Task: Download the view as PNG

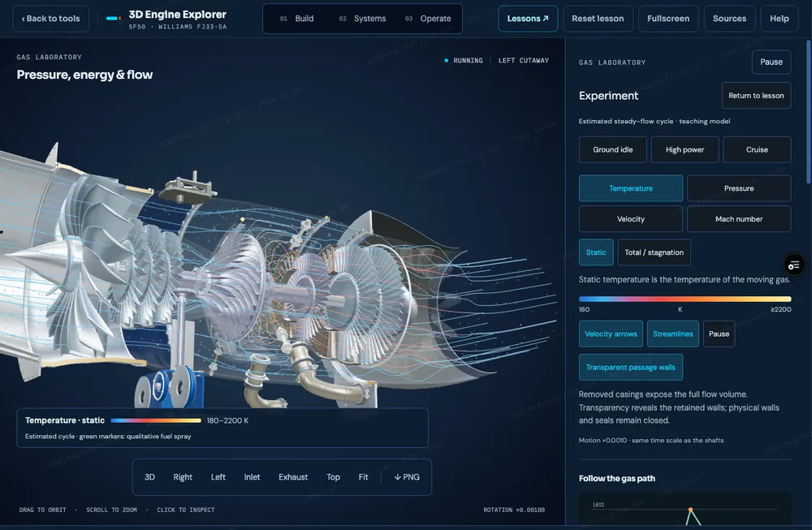Action: (x=407, y=477)
